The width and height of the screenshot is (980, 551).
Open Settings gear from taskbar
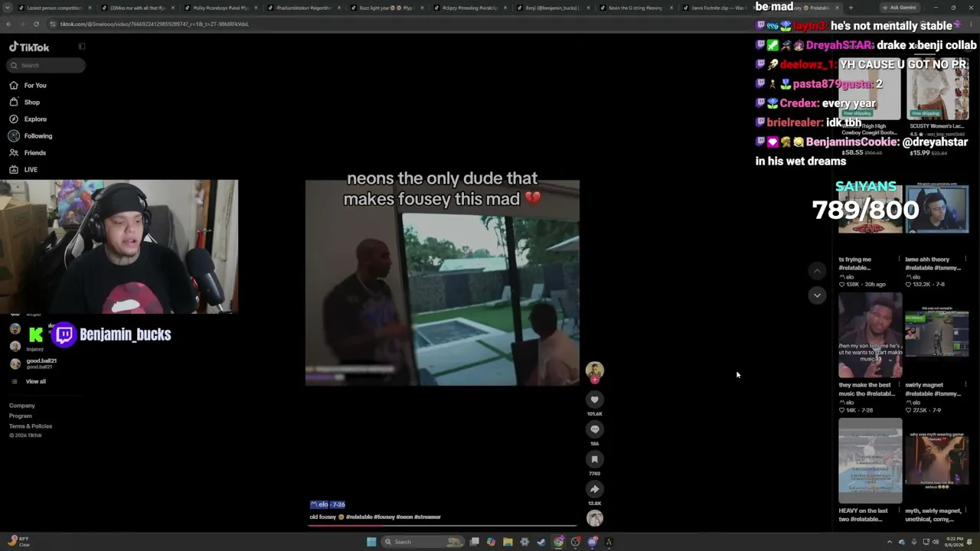524,542
